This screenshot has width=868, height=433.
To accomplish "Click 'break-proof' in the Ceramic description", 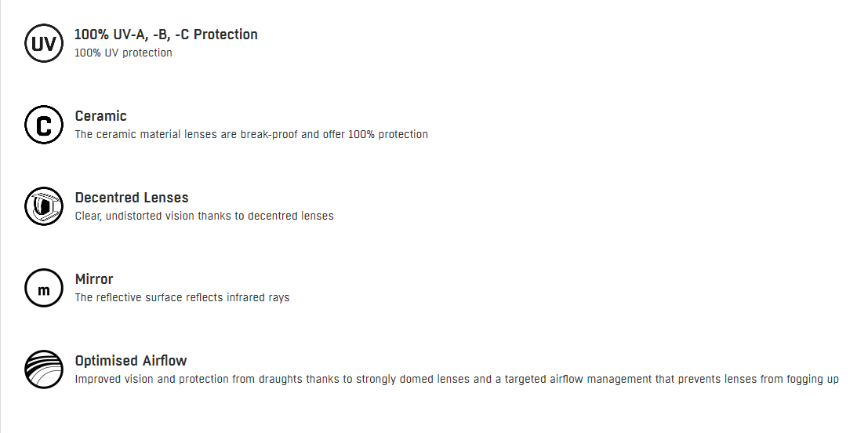I will (269, 134).
